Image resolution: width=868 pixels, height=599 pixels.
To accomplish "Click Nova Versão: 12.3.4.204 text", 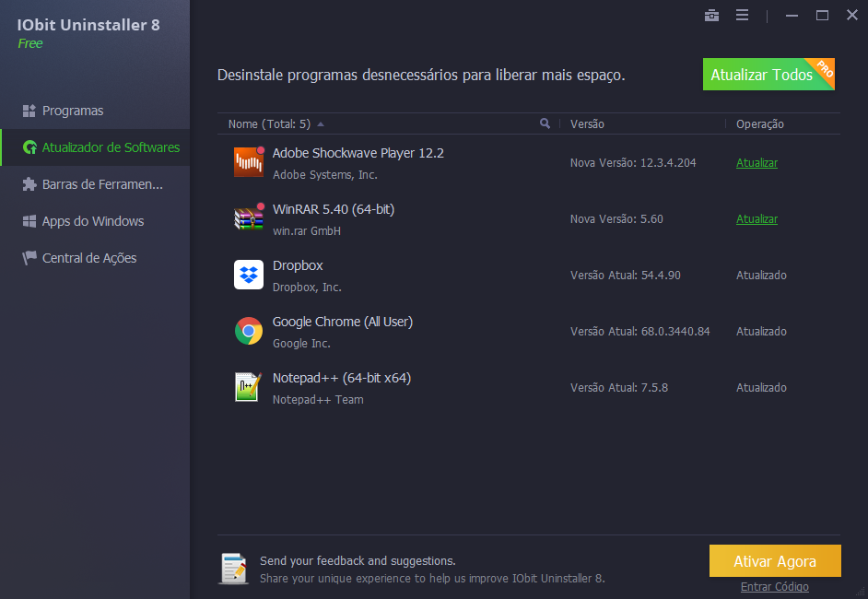I will (x=633, y=163).
